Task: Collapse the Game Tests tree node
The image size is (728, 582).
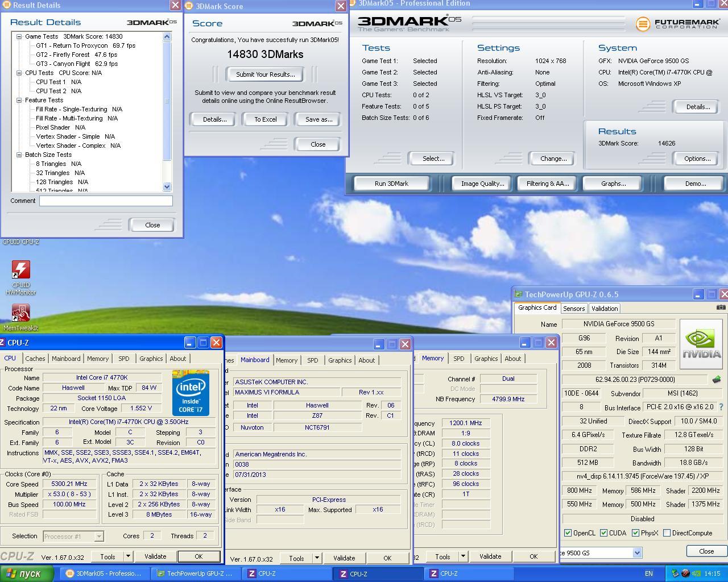Action: tap(19, 36)
